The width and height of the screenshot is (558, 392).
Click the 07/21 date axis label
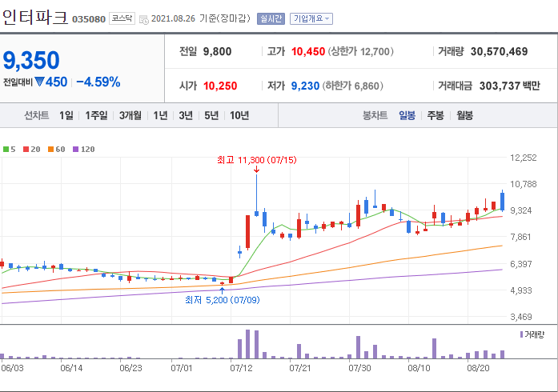(x=300, y=368)
